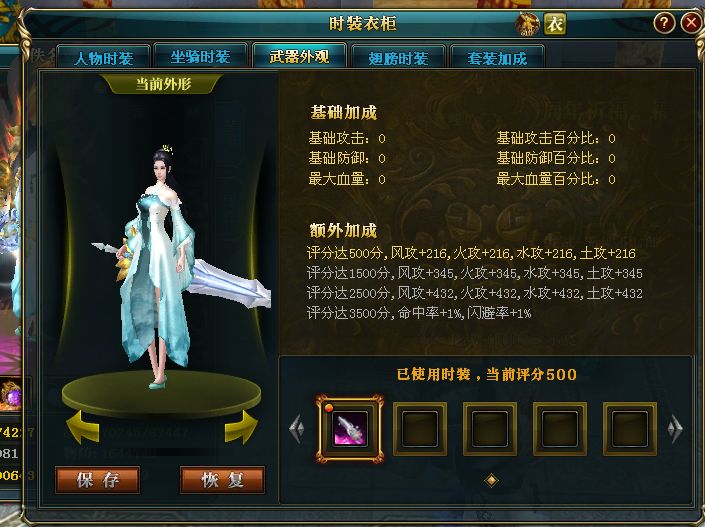Select the fourth empty fashion slot
The height and width of the screenshot is (527, 705).
coord(560,429)
